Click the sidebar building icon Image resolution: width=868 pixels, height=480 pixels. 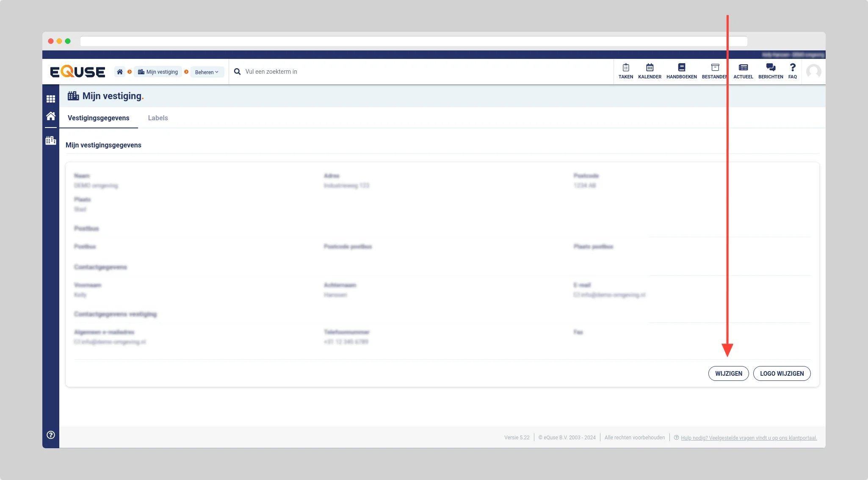coord(51,140)
